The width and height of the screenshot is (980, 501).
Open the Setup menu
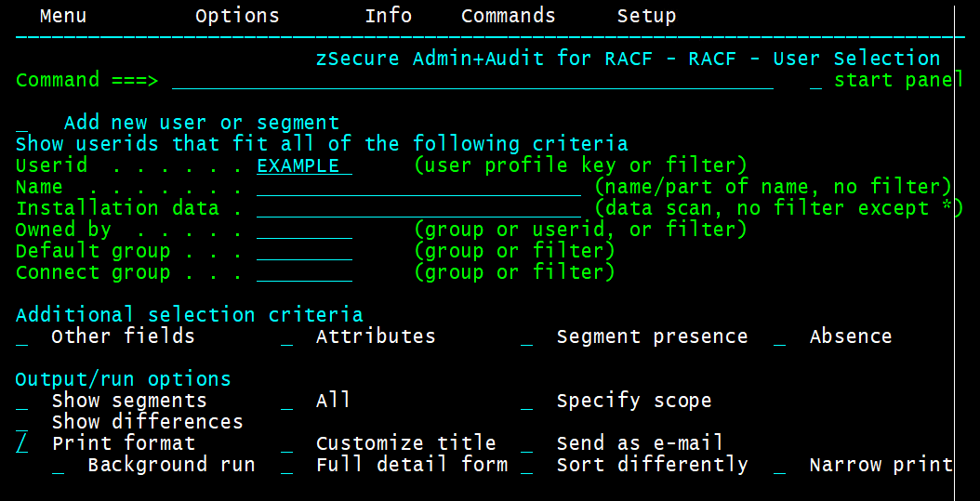pyautogui.click(x=646, y=16)
